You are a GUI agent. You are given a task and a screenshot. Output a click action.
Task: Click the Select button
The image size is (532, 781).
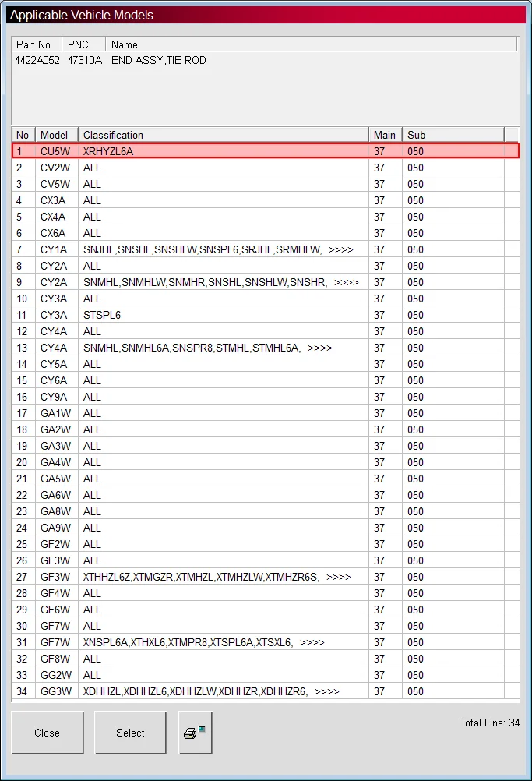tap(130, 733)
